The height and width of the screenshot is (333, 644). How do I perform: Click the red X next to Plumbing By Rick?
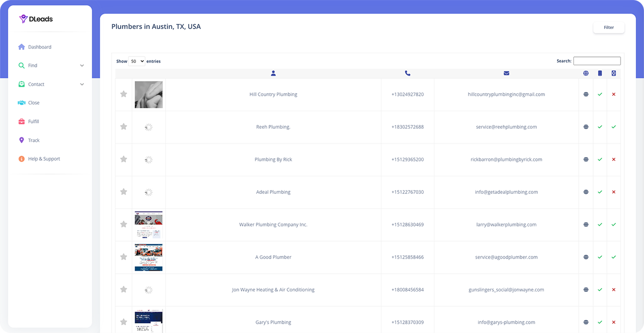(x=613, y=159)
